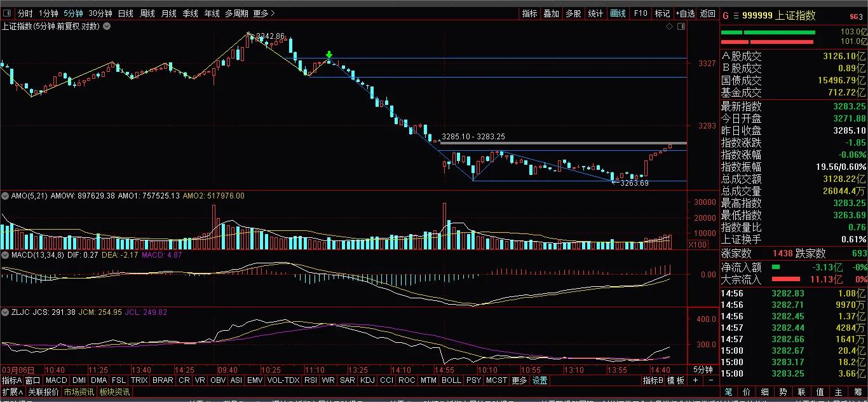Image resolution: width=868 pixels, height=402 pixels.
Task: Select the 1分钟 period
Action: point(49,13)
